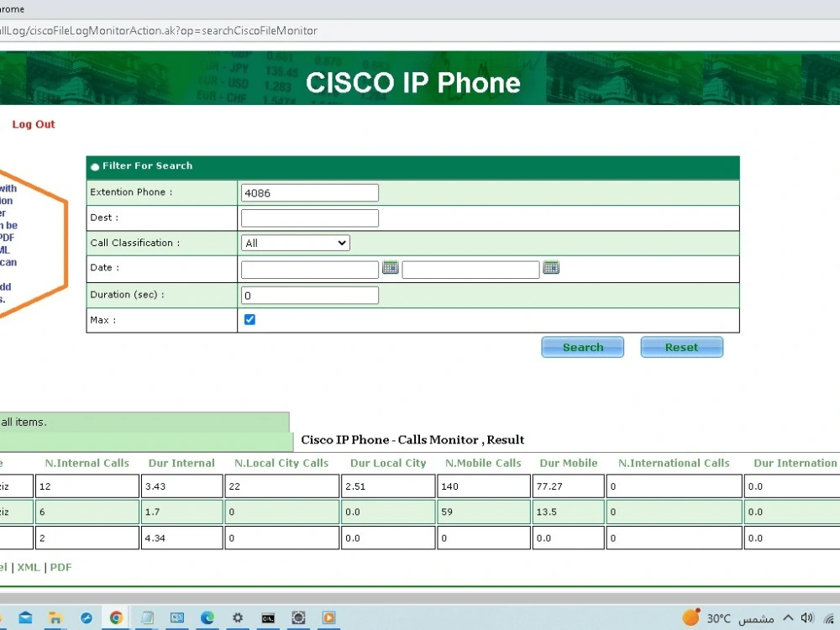Open the Wi-Fi network status icon
840x630 pixels.
pos(831,618)
